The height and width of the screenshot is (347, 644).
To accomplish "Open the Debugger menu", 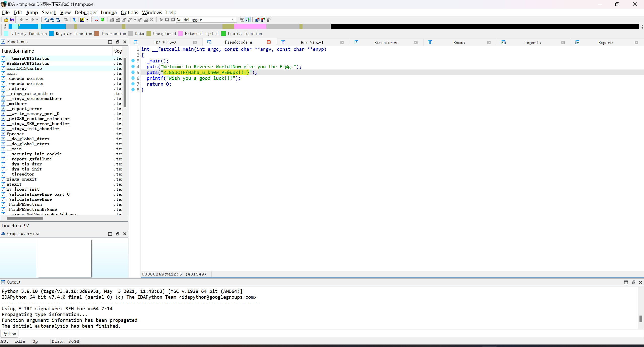I will (x=86, y=12).
